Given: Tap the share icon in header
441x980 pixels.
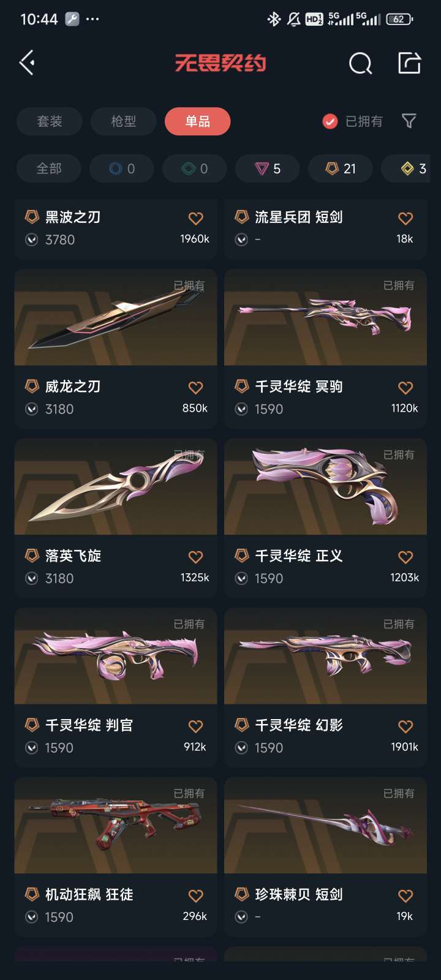Looking at the screenshot, I should pyautogui.click(x=409, y=62).
